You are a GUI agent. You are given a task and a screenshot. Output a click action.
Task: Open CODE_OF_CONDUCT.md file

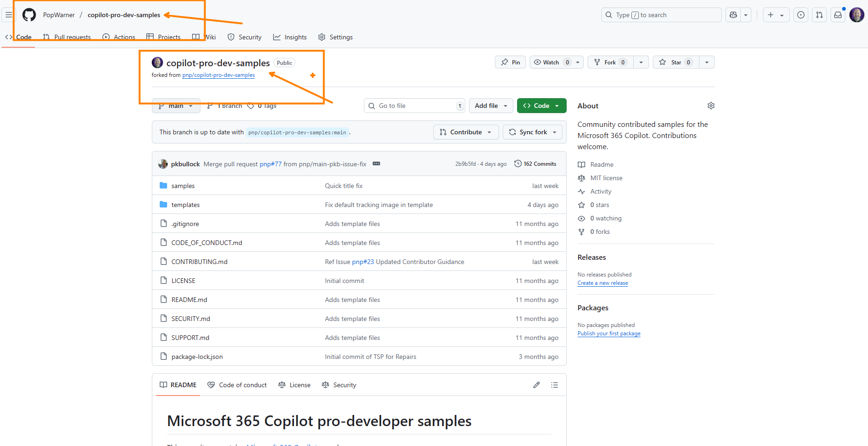(x=206, y=243)
